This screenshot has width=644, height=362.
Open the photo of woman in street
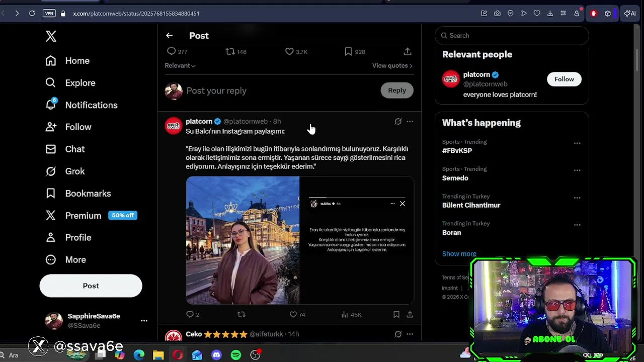coord(243,240)
